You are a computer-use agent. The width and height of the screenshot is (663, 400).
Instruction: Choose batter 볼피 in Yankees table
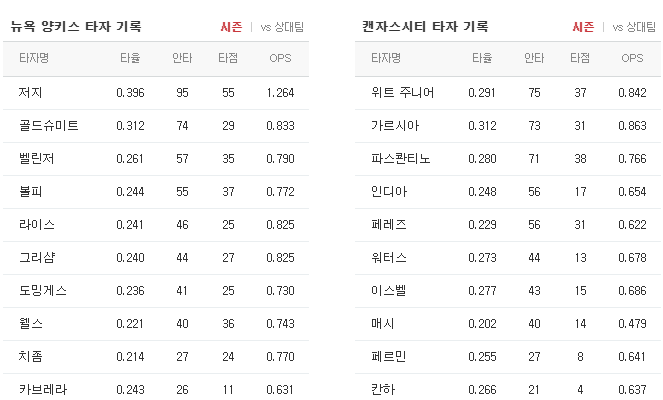(x=156, y=192)
